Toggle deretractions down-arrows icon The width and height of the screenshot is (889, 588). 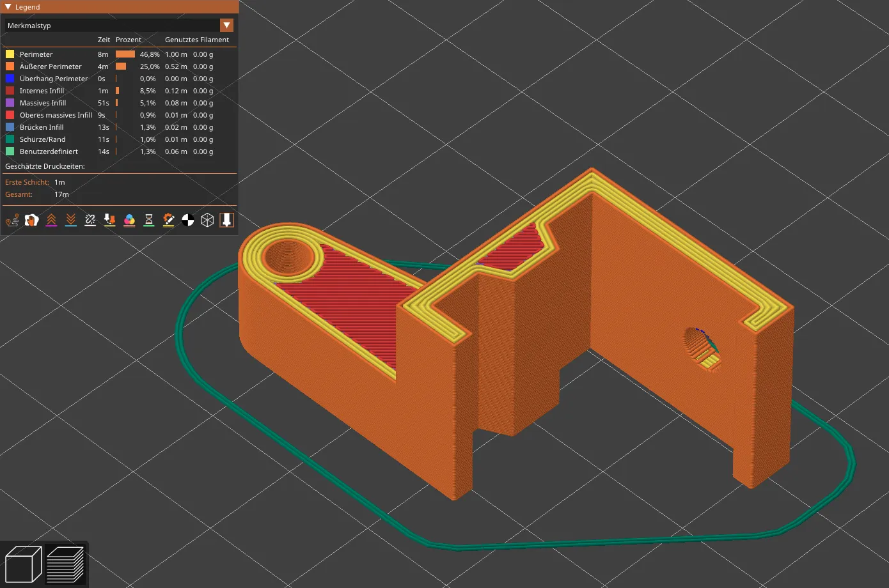coord(71,220)
